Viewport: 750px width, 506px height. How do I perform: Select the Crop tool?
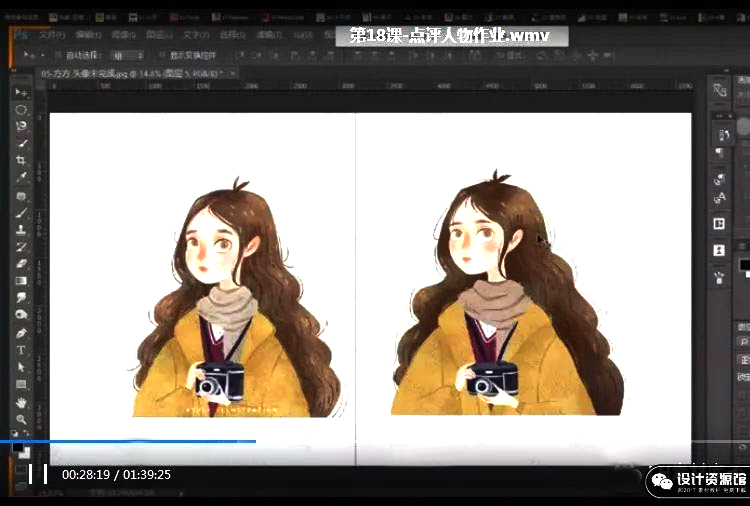point(21,160)
